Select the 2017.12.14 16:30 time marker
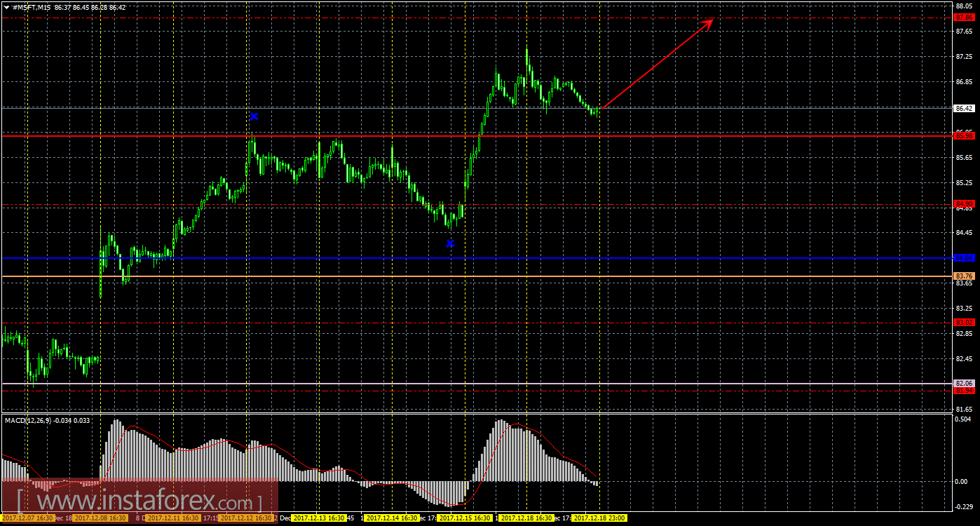The image size is (980, 526). 393,518
